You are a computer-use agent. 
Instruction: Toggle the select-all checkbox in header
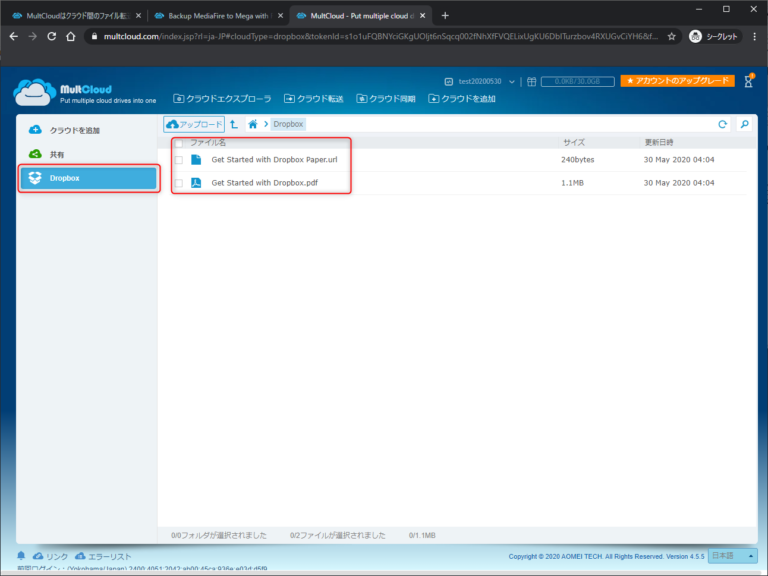point(179,143)
